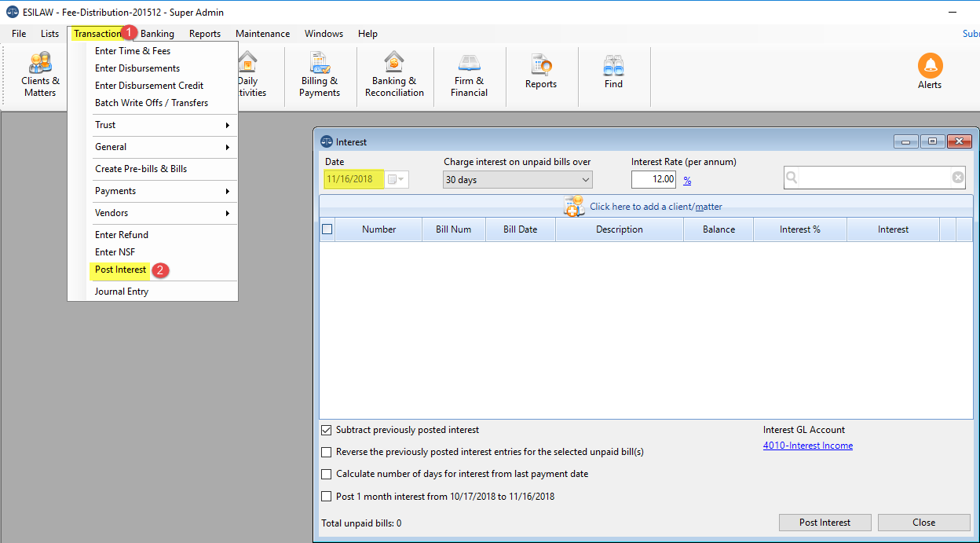This screenshot has width=980, height=543.
Task: Open the Date calendar picker
Action: 397,179
